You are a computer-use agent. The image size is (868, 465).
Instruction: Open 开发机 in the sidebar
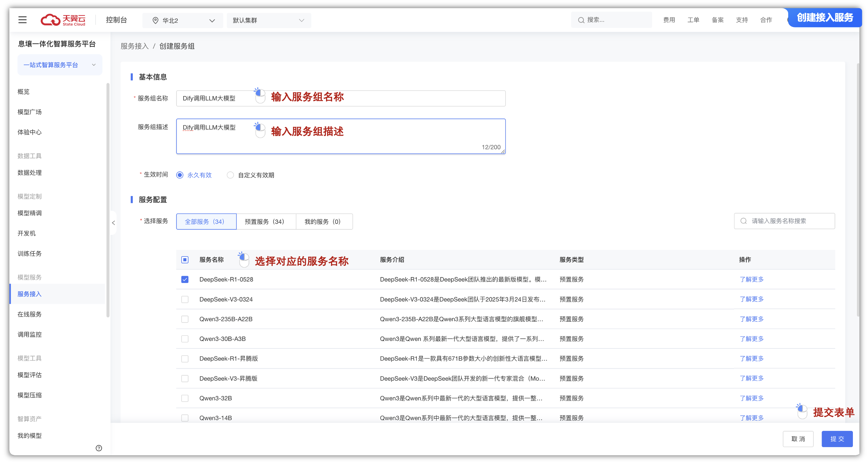[27, 233]
